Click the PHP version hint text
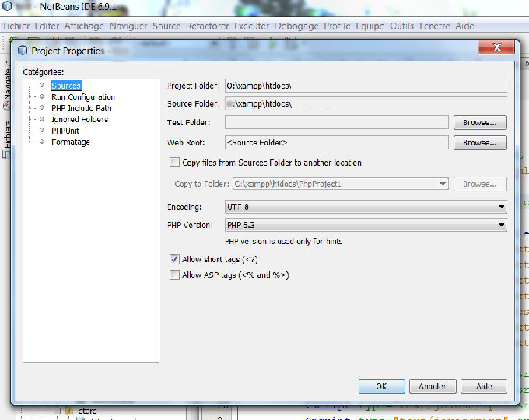529x420 pixels. (284, 242)
